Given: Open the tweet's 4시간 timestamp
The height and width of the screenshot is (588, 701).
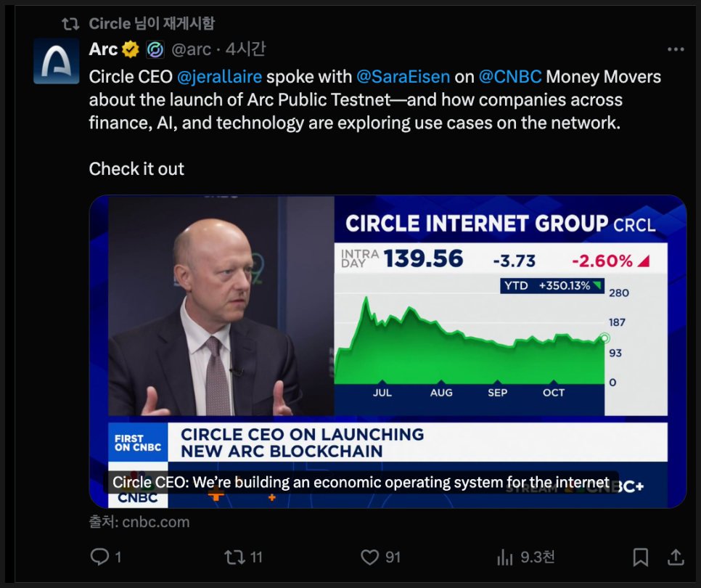Looking at the screenshot, I should click(x=246, y=49).
